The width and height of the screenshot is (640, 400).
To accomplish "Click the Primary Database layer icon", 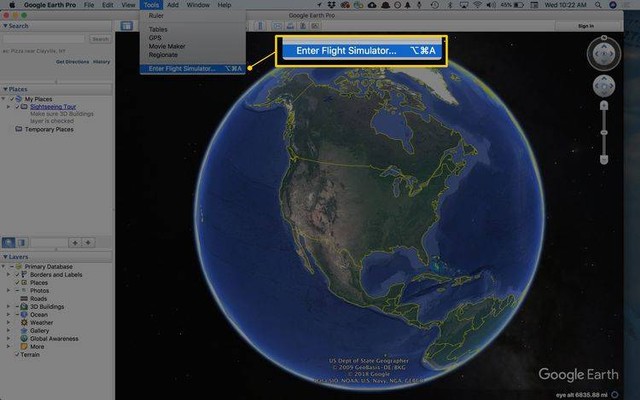I will pos(19,267).
